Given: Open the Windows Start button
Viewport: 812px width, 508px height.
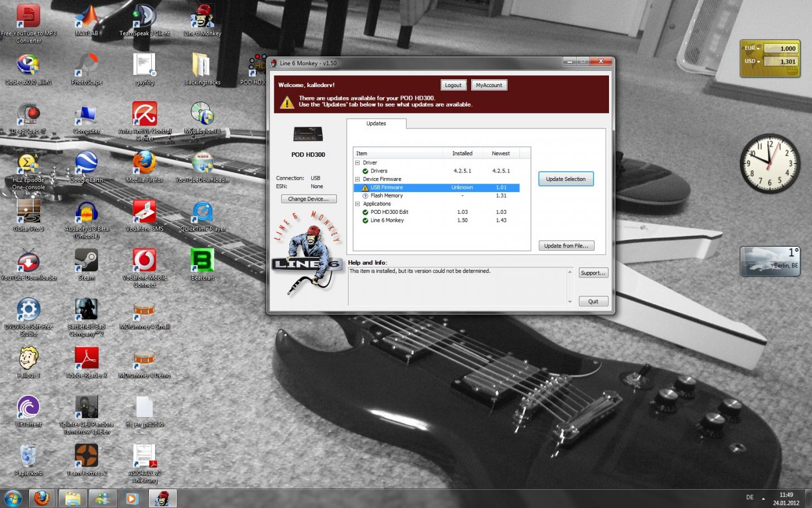Looking at the screenshot, I should pos(13,498).
